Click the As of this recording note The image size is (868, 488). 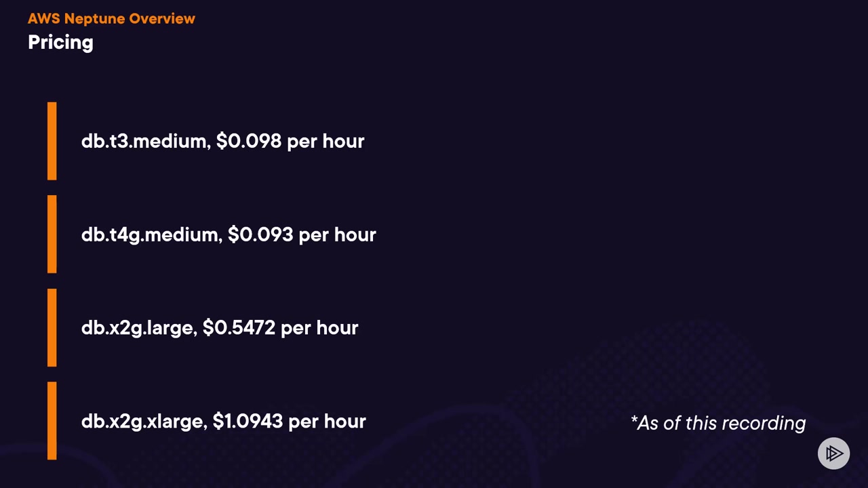pos(718,423)
